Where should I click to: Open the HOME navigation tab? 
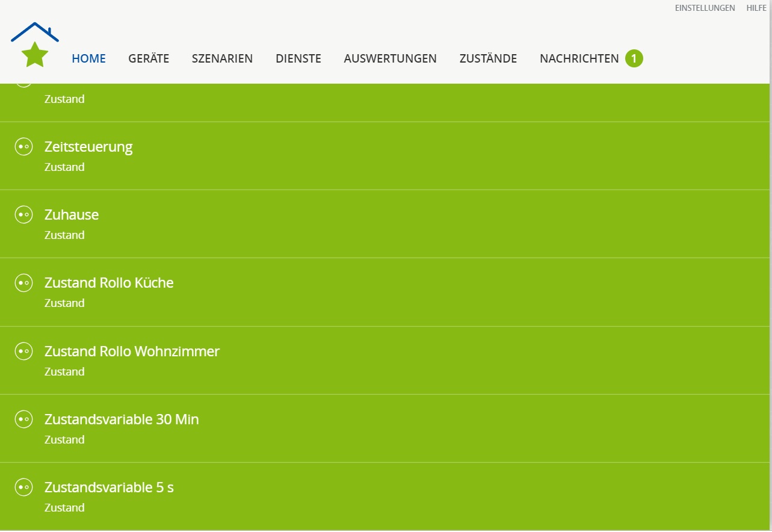(88, 58)
